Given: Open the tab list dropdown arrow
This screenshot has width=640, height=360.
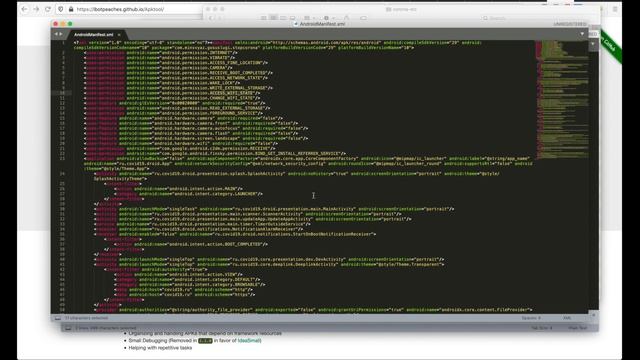Looking at the screenshot, I should point(582,34).
